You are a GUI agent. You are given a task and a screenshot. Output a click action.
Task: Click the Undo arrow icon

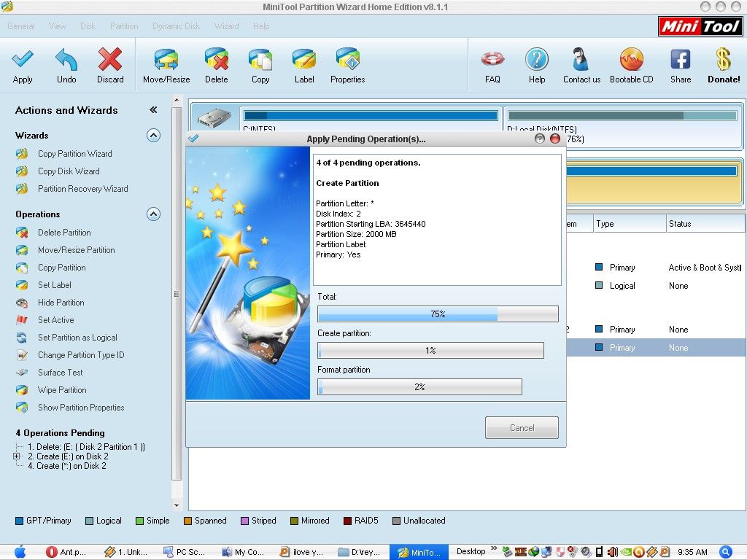(66, 60)
